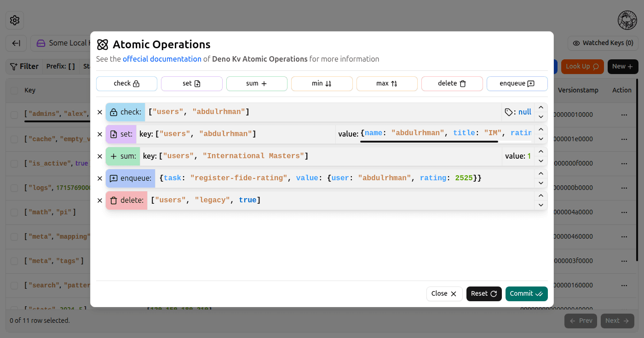Move the set operation down

click(x=541, y=139)
